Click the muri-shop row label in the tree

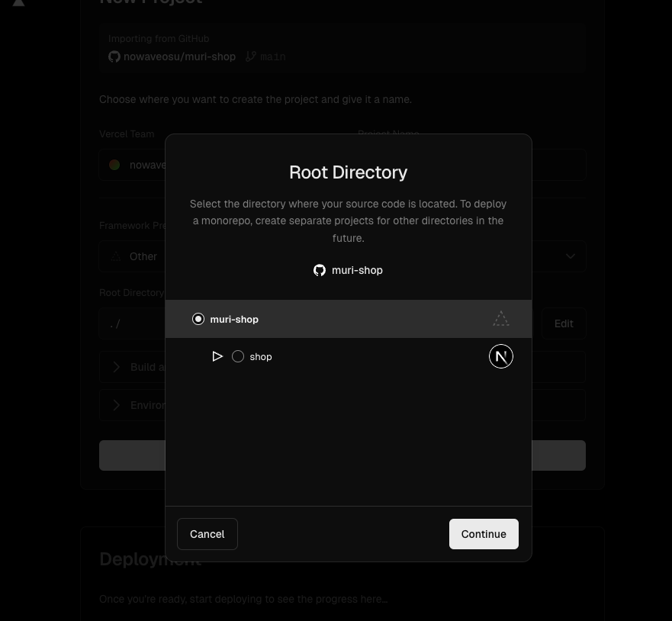click(x=234, y=320)
